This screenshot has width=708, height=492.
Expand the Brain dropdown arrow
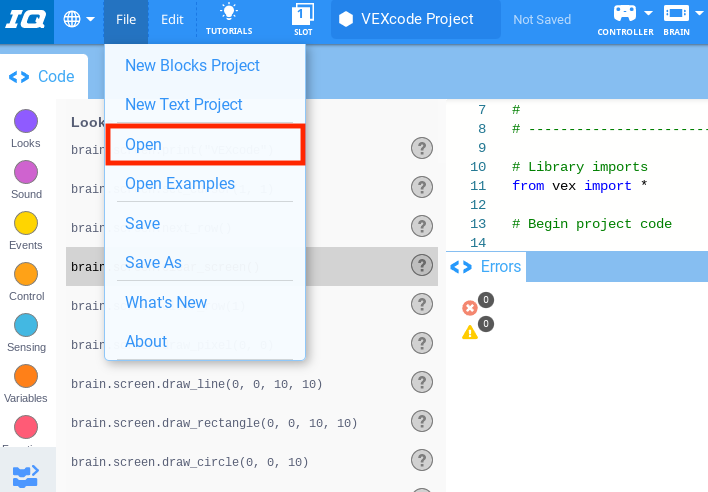pyautogui.click(x=698, y=13)
